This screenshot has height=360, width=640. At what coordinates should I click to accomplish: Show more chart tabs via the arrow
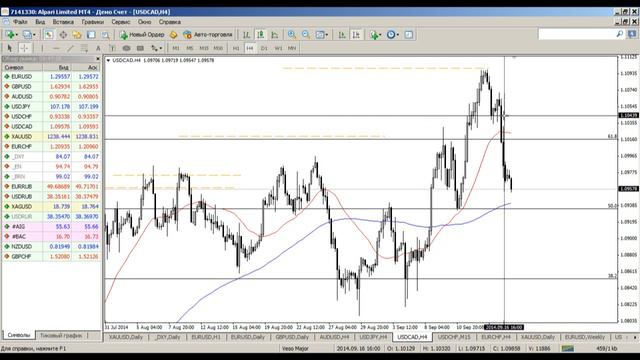pos(635,337)
